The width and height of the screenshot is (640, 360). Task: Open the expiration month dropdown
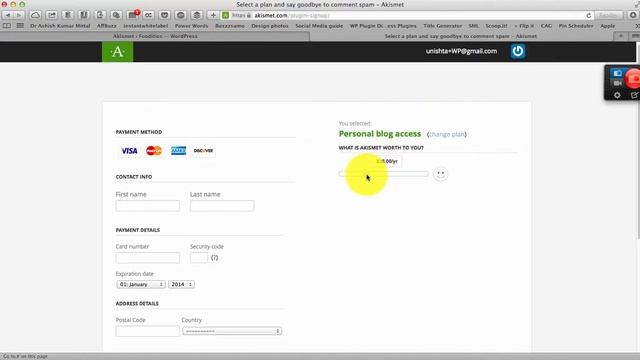click(141, 284)
